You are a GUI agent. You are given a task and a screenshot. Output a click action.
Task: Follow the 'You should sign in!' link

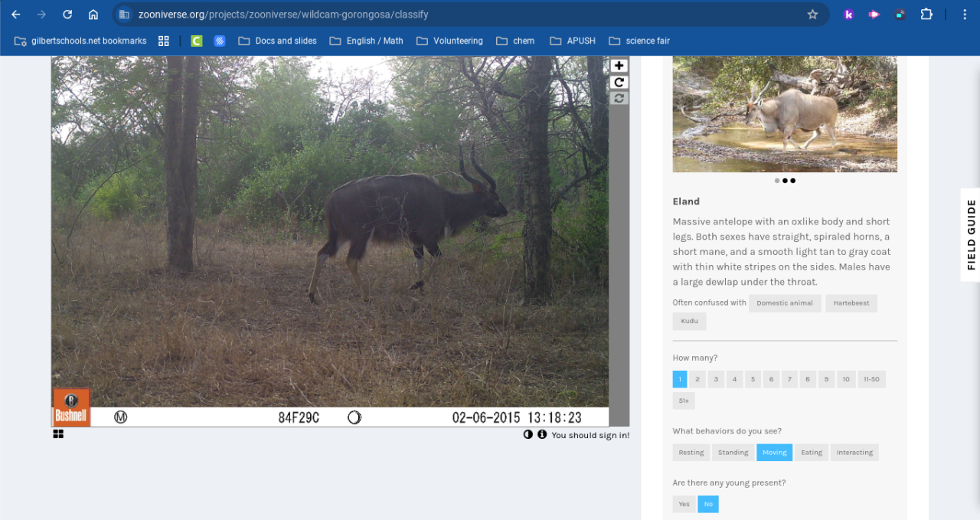pyautogui.click(x=590, y=435)
